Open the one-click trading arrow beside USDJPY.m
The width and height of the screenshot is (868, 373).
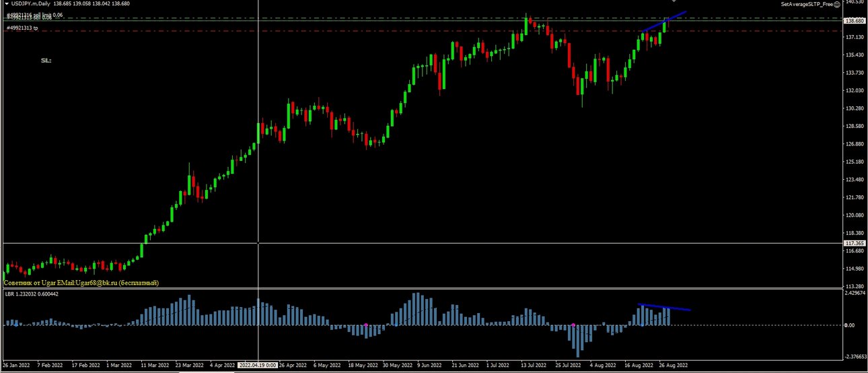[x=6, y=4]
